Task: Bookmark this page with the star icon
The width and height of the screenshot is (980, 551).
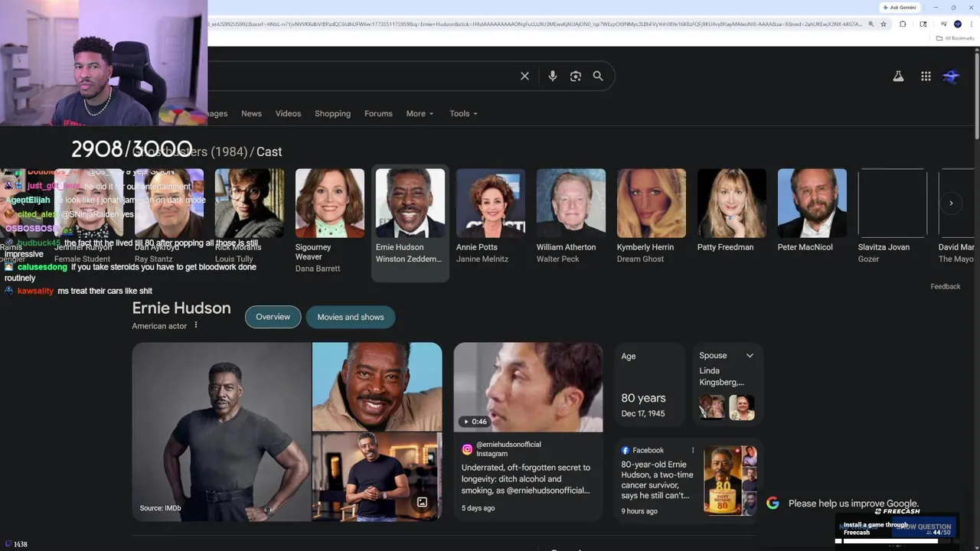Action: point(884,24)
